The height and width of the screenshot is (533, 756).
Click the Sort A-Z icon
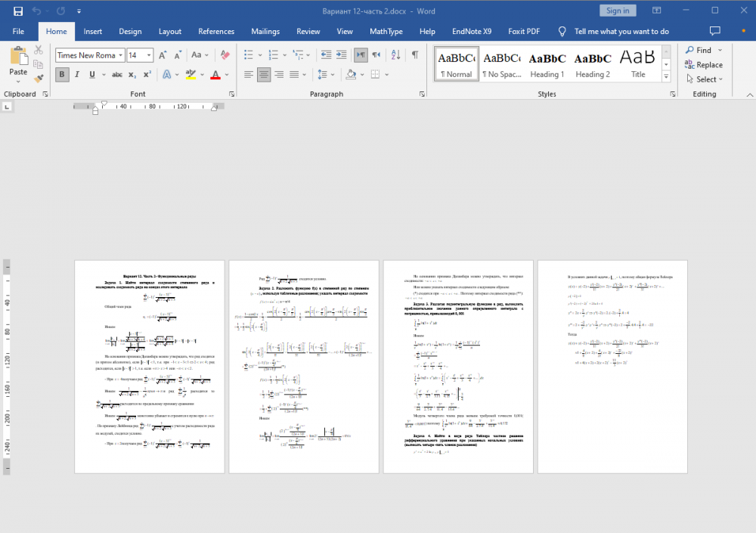coord(396,54)
